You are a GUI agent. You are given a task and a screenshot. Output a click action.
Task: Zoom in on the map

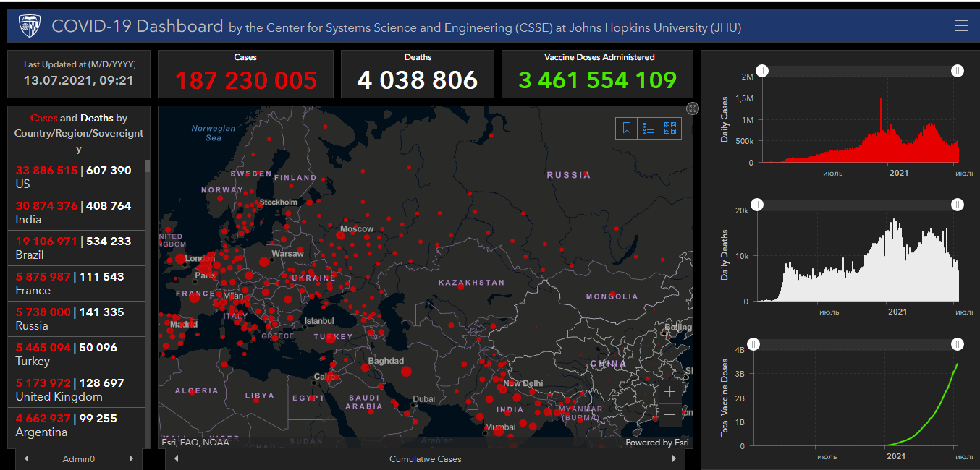click(669, 391)
